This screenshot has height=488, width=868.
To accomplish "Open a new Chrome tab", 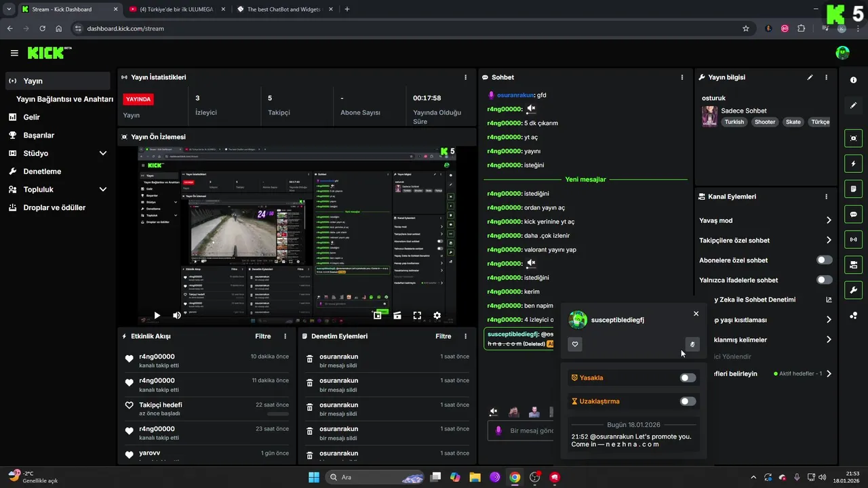I will [x=347, y=9].
